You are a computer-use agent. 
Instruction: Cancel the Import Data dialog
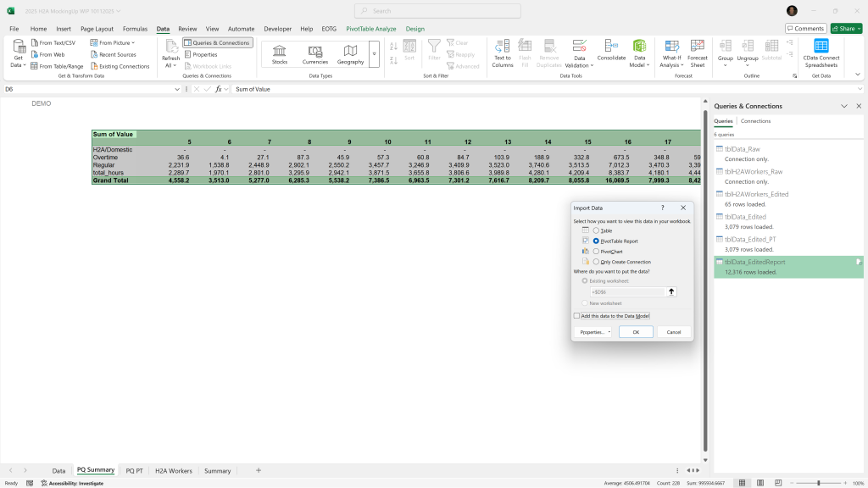[x=674, y=332]
